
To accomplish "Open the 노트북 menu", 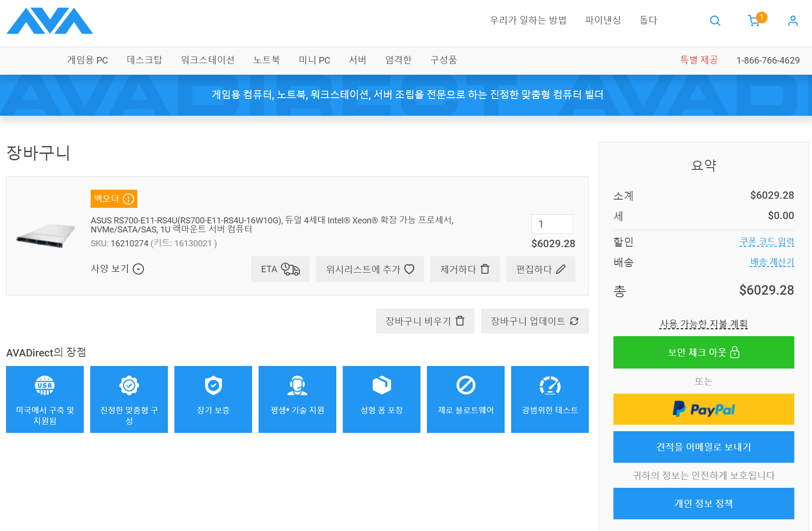I will point(266,60).
